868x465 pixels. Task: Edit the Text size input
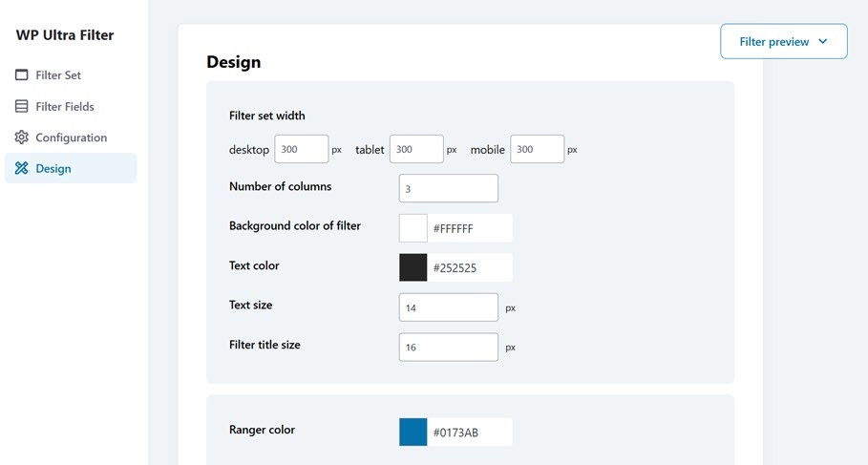[448, 307]
